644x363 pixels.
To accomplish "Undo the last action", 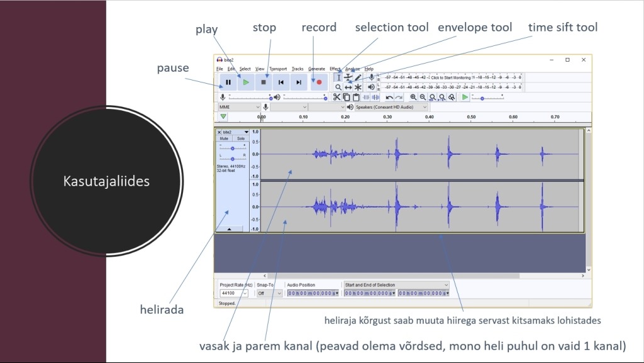I will tap(389, 98).
